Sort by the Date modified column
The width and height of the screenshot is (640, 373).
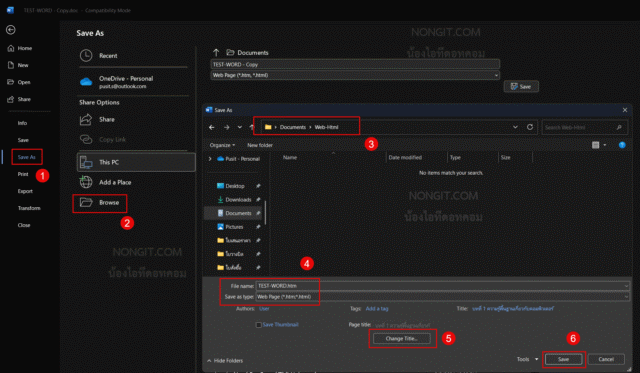tap(405, 158)
